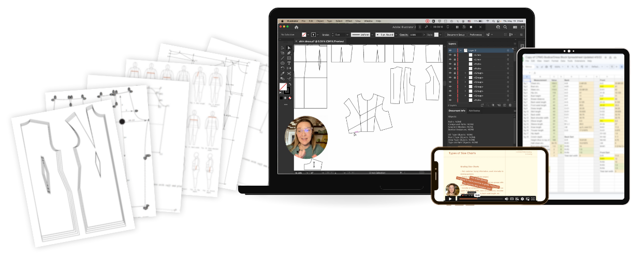Switch to the Attributes tab
The image size is (644, 256).
click(474, 111)
